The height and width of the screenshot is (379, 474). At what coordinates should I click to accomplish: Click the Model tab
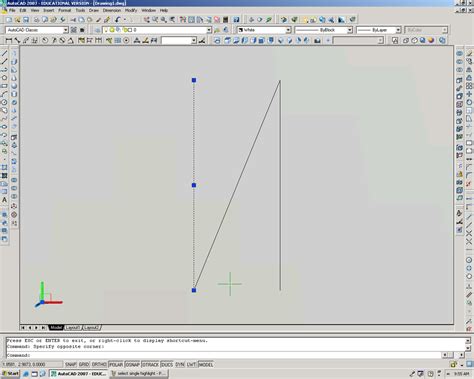56,328
